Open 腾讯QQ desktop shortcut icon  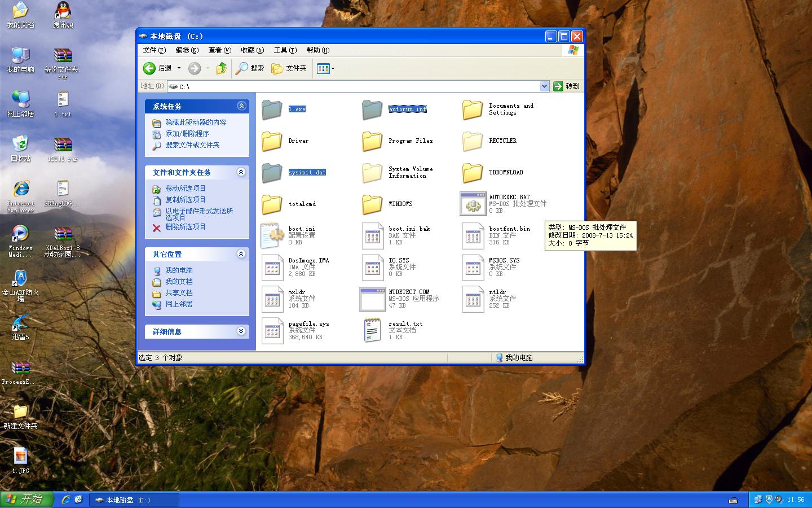(63, 11)
